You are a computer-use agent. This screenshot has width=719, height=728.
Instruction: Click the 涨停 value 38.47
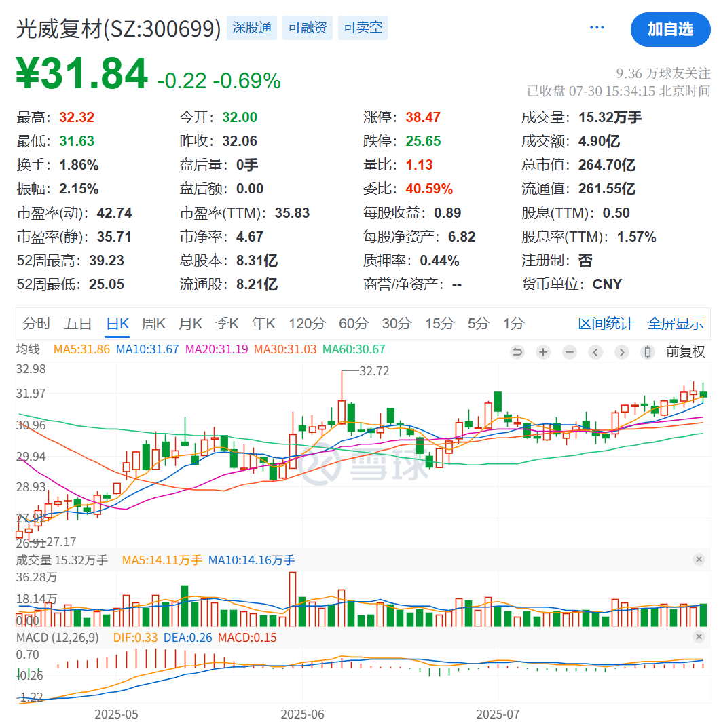pyautogui.click(x=423, y=117)
